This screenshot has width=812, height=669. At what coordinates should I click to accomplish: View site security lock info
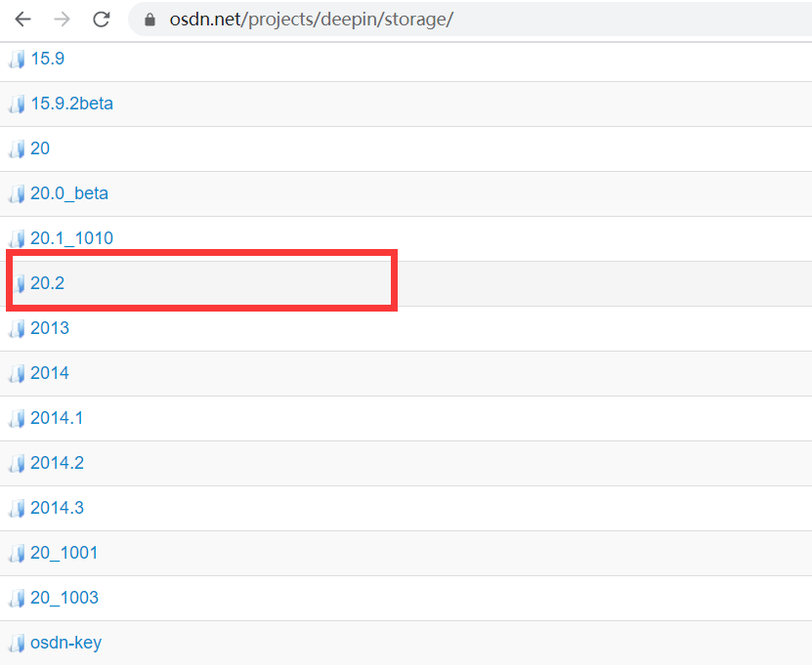point(150,20)
